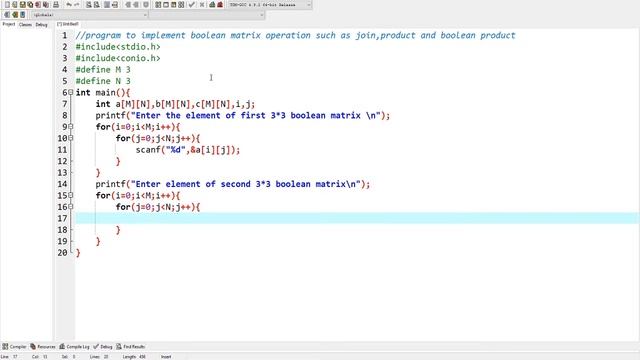Click the Lines 20 status bar entry
640x360 pixels.
(99, 357)
